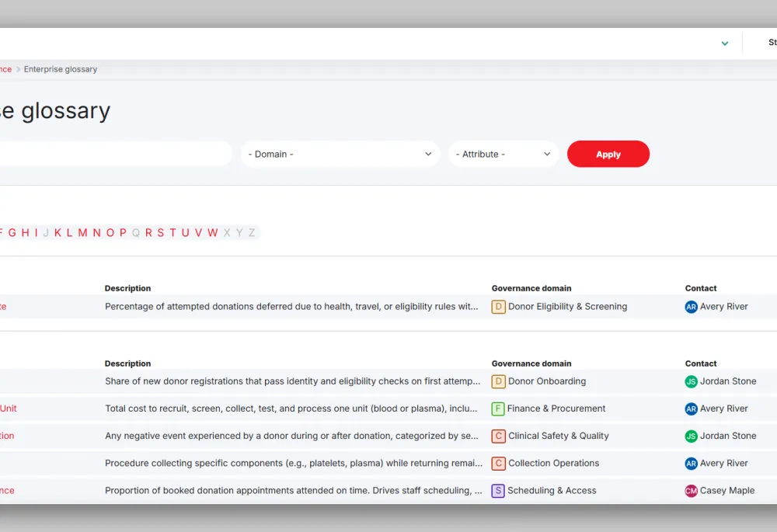Click the C icon beside Clinical Safety & Quality

coord(499,436)
